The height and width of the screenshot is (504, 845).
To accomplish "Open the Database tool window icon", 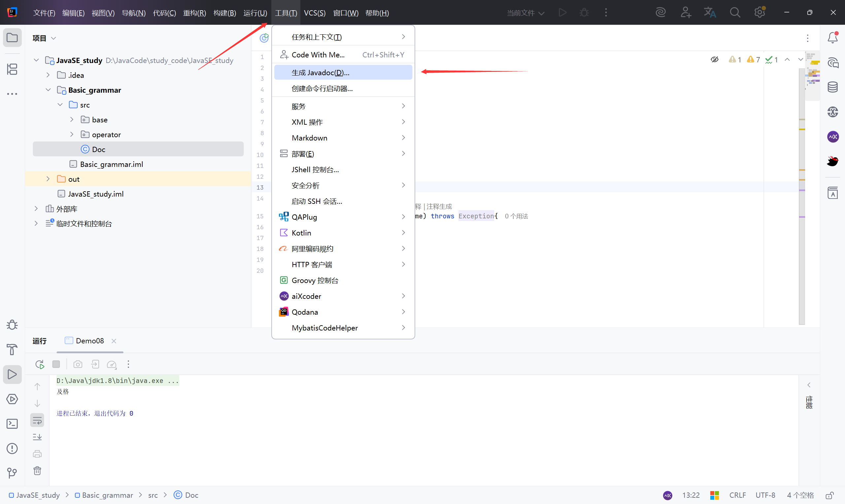I will point(832,87).
